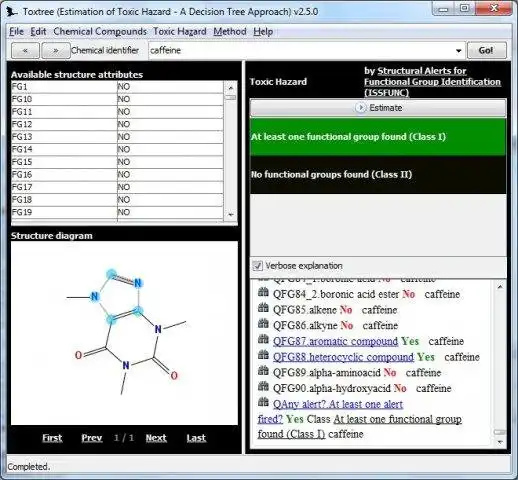
Task: Maximize the Toxtree window
Action: click(465, 8)
